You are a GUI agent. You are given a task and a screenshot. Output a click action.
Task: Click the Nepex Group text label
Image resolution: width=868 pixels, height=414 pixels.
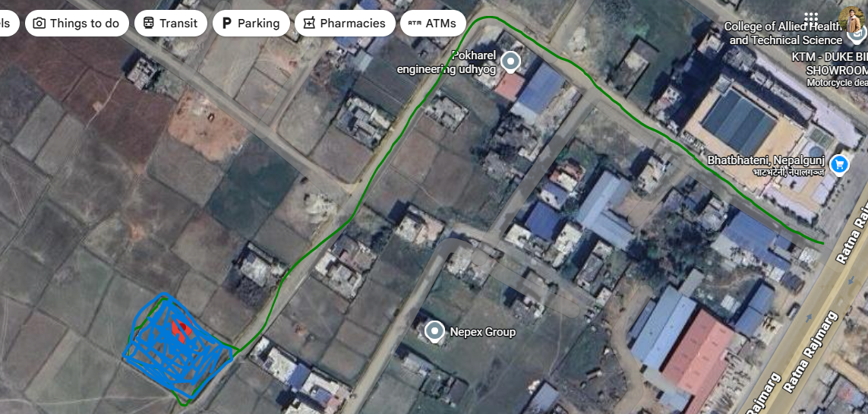pyautogui.click(x=483, y=332)
